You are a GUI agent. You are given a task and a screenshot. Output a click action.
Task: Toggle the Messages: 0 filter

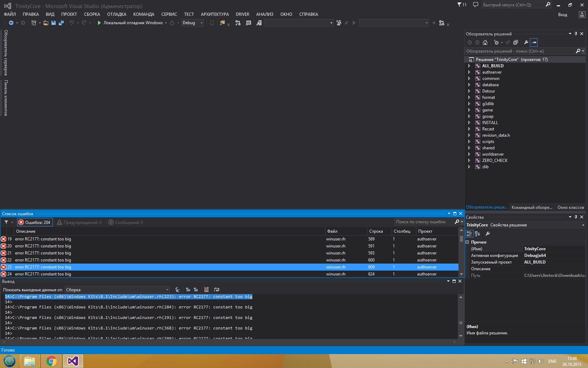126,222
